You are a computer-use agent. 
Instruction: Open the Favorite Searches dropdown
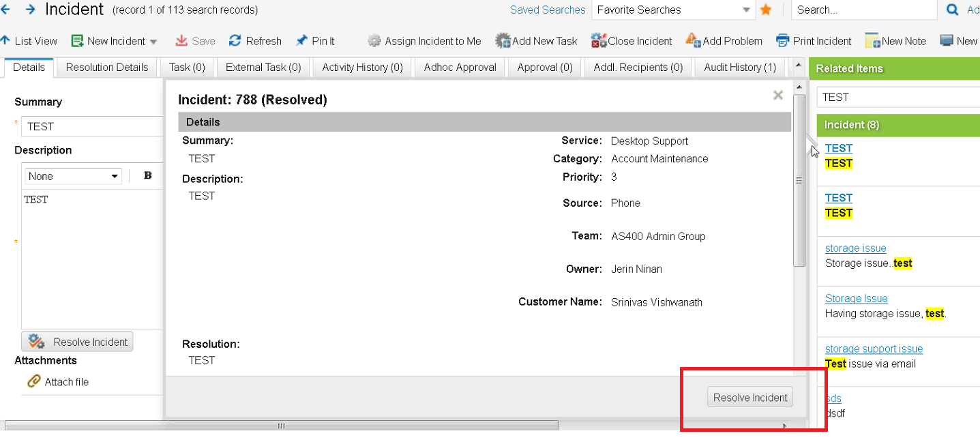[746, 10]
